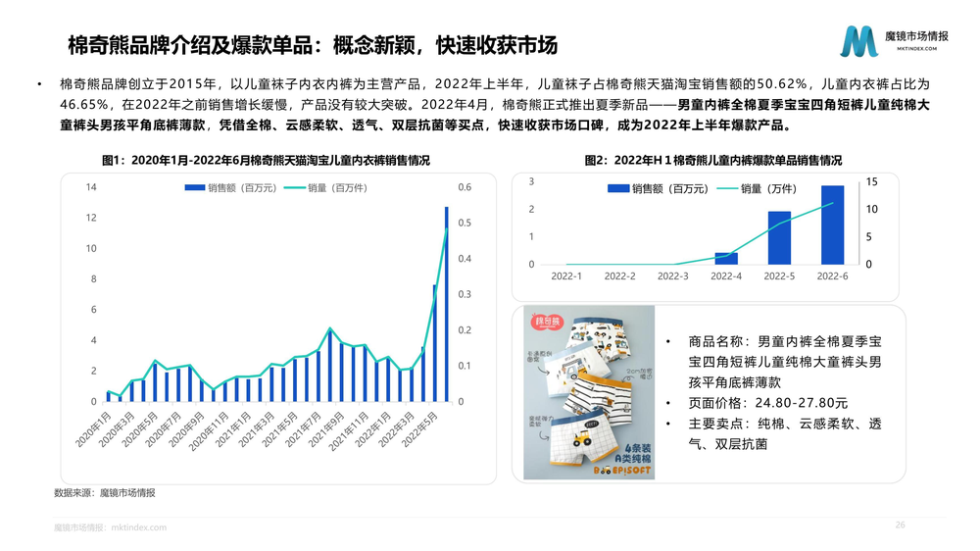Screen dimensions: 980x551
Task: Click the 2022-6 bar in chart 2
Action: pyautogui.click(x=832, y=225)
